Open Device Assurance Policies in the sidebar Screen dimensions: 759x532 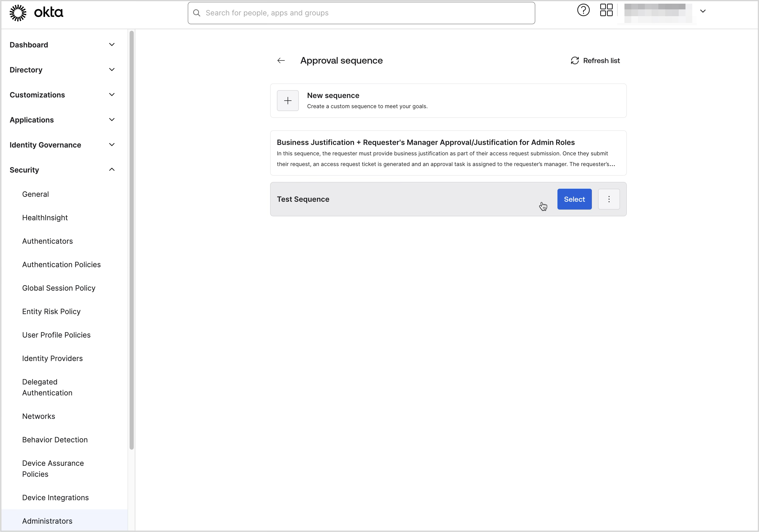[x=53, y=469]
